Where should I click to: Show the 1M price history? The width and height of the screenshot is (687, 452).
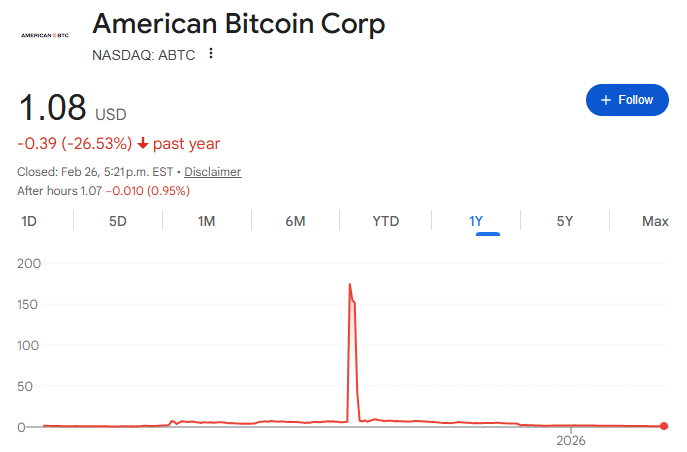pos(206,221)
